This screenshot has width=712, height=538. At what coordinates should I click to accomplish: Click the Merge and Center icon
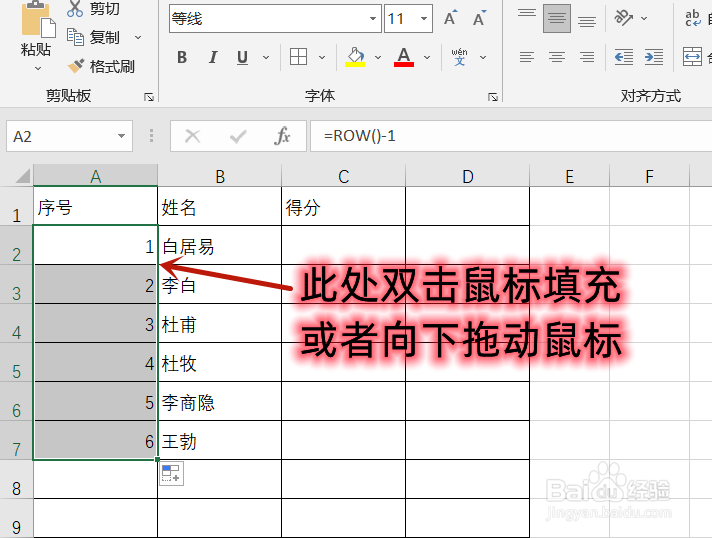[692, 57]
